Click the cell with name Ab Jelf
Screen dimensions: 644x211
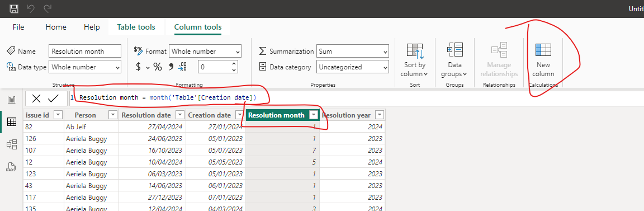tap(91, 127)
